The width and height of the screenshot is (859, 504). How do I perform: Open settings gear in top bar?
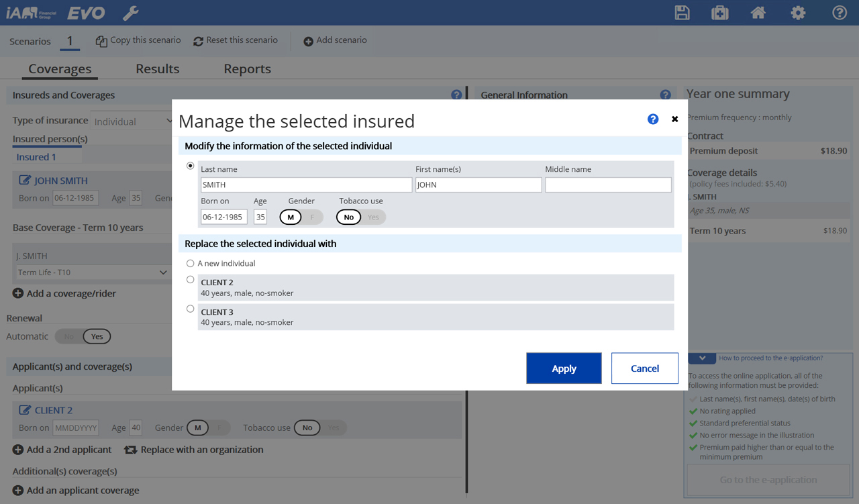798,13
